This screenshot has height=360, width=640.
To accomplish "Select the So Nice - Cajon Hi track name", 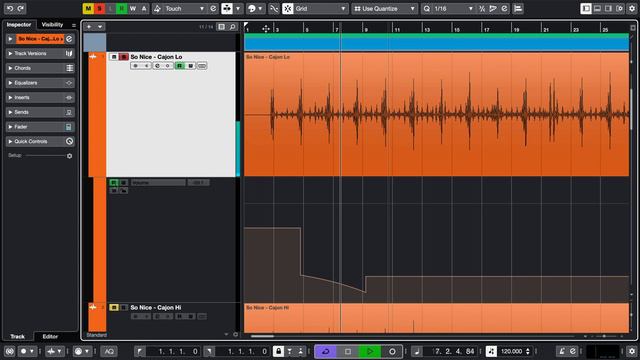I will point(156,307).
